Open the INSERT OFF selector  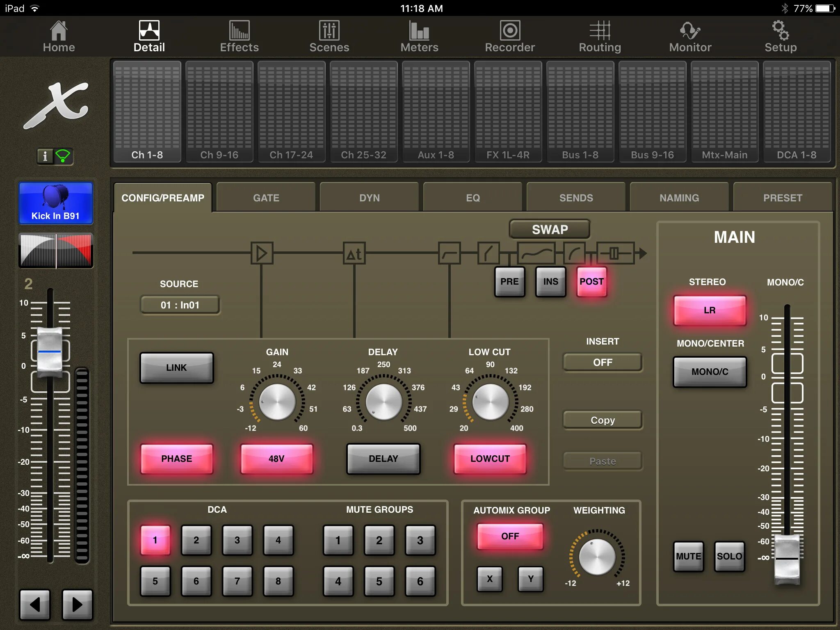[x=602, y=362]
